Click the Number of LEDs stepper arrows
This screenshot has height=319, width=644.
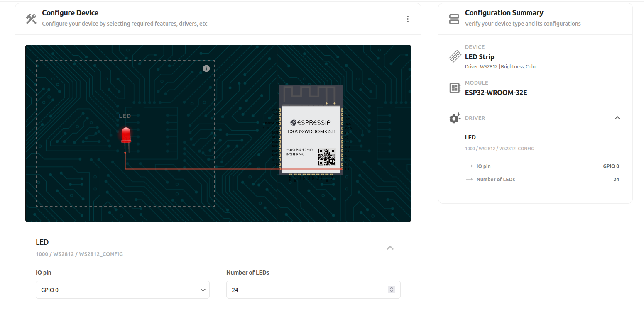[x=391, y=290]
